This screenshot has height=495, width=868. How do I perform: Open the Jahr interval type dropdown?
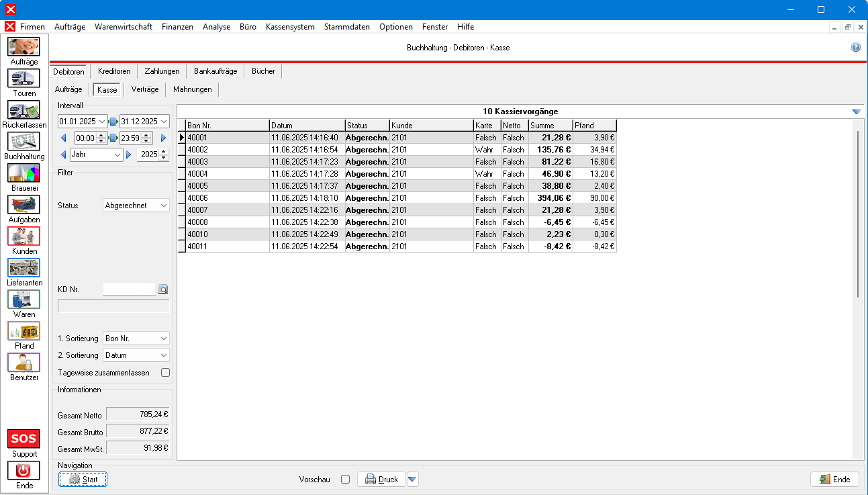(96, 154)
